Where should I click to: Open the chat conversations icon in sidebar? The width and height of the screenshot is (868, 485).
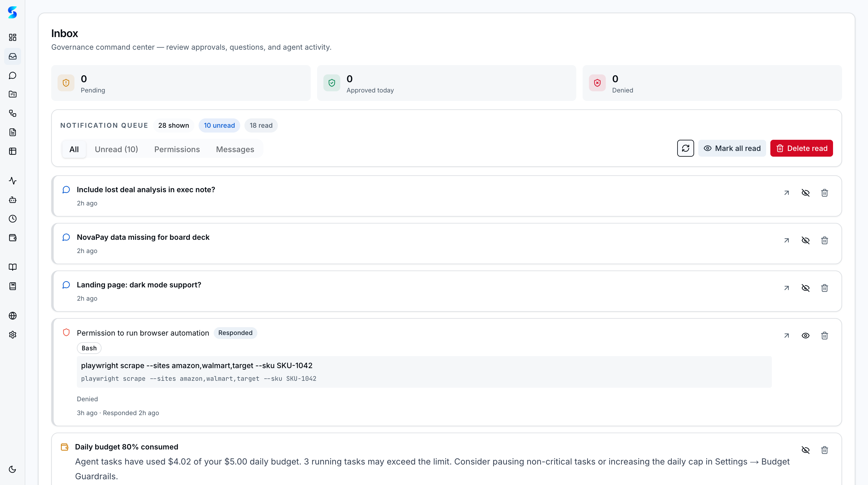click(12, 75)
